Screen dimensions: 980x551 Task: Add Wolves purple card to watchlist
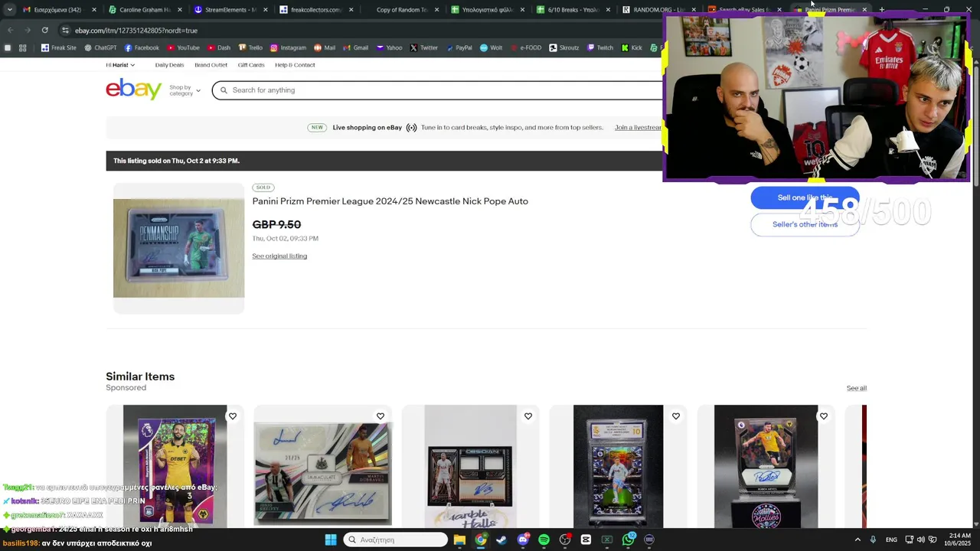tap(233, 416)
